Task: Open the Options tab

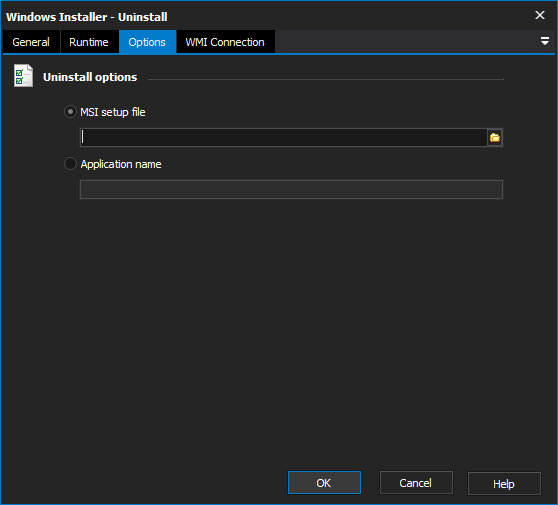Action: pyautogui.click(x=147, y=42)
